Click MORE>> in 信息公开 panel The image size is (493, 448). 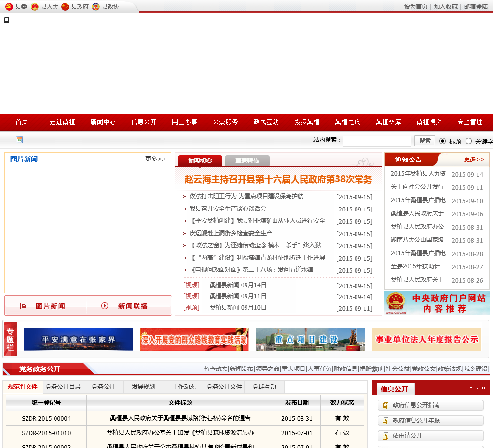coord(477,388)
